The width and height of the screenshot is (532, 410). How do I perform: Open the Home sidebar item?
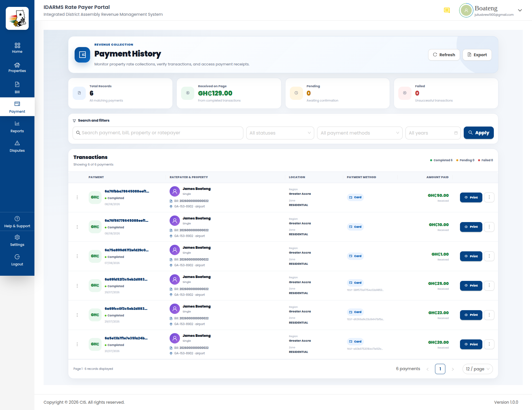(x=17, y=48)
